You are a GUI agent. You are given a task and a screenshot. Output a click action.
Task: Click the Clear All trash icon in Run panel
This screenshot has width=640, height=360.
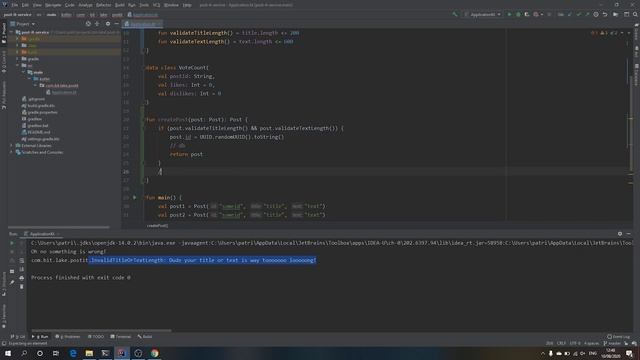click(22, 287)
